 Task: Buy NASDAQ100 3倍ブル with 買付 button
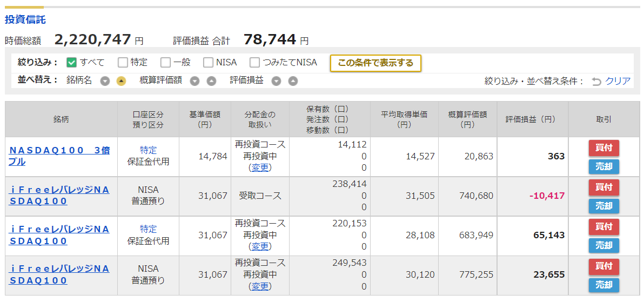click(x=604, y=148)
